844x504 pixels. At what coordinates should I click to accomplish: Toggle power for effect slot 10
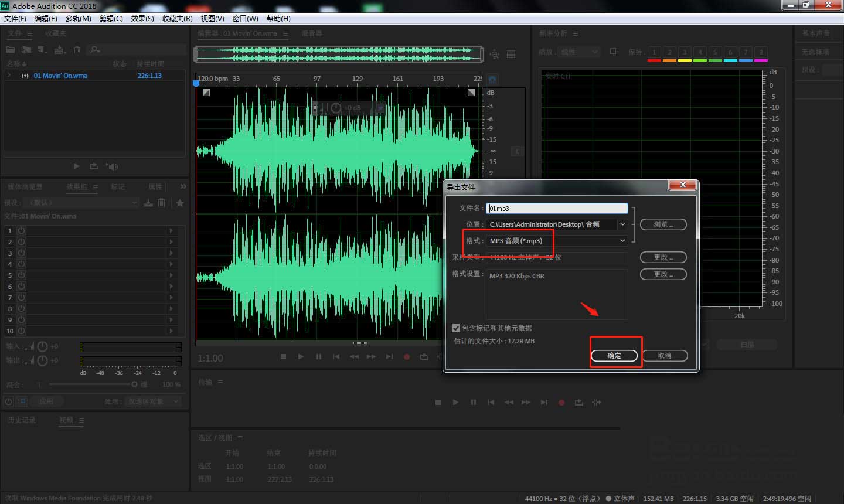pos(21,331)
